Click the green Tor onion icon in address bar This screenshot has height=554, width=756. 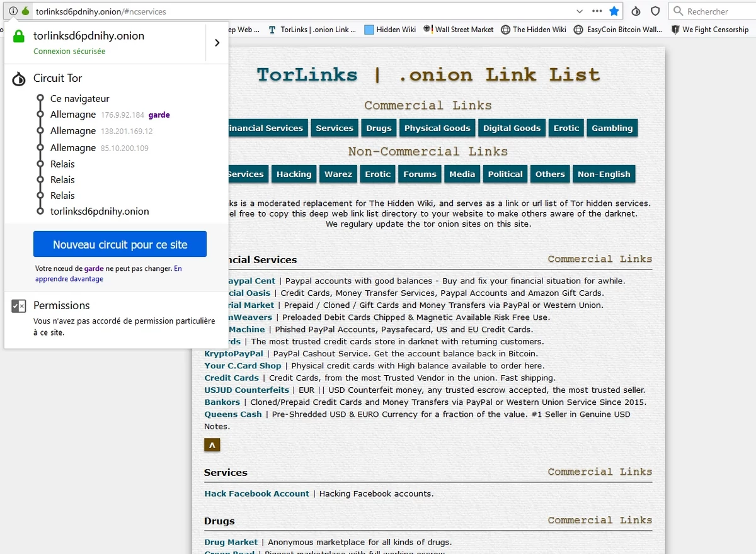[25, 11]
